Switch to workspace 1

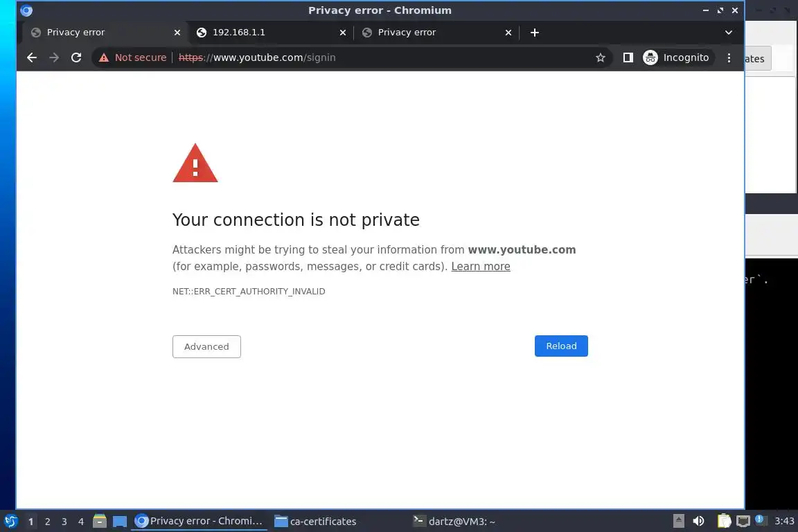pyautogui.click(x=30, y=522)
